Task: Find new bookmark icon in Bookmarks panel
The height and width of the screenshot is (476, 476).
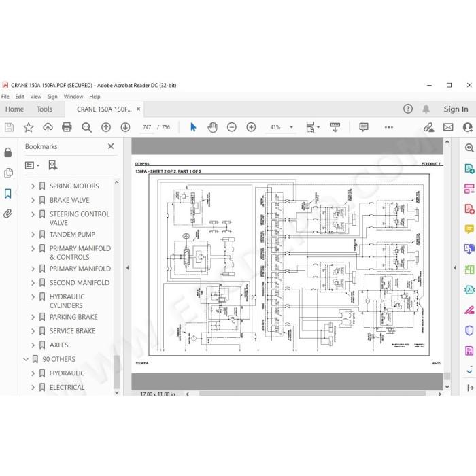Action: [x=53, y=165]
